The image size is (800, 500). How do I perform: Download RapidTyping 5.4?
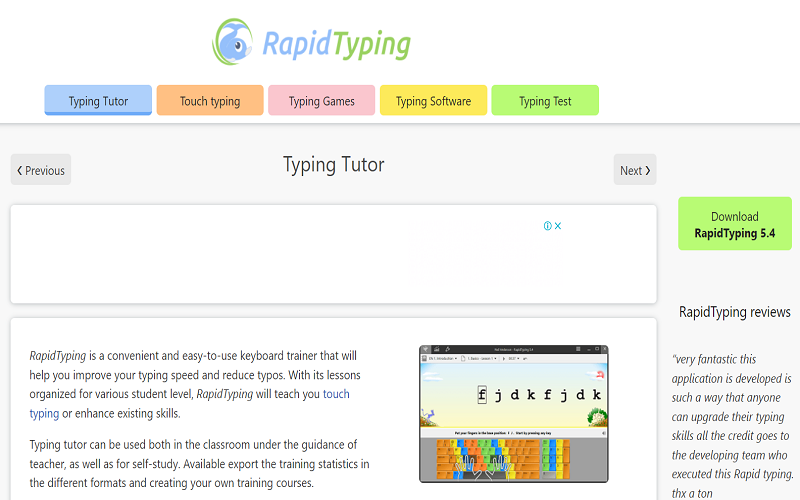(x=735, y=224)
